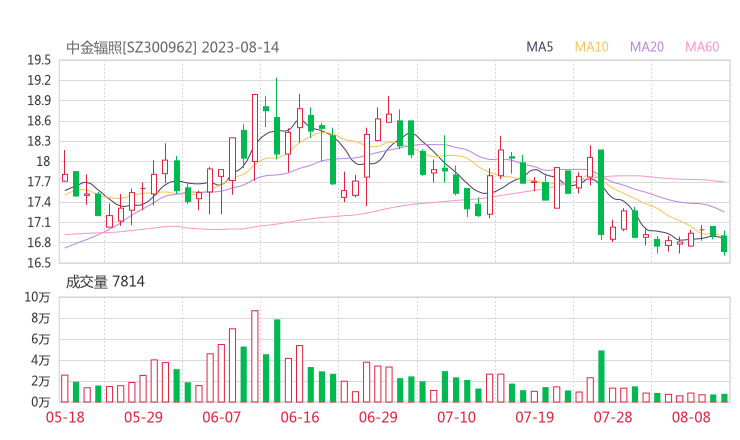Click the 17.1 price axis label
The height and width of the screenshot is (440, 740).
pos(39,222)
